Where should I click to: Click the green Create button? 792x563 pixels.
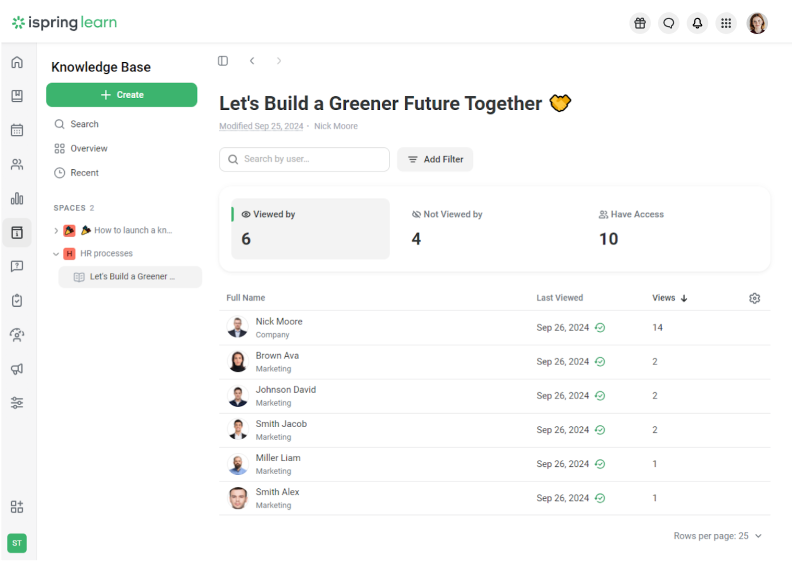122,95
